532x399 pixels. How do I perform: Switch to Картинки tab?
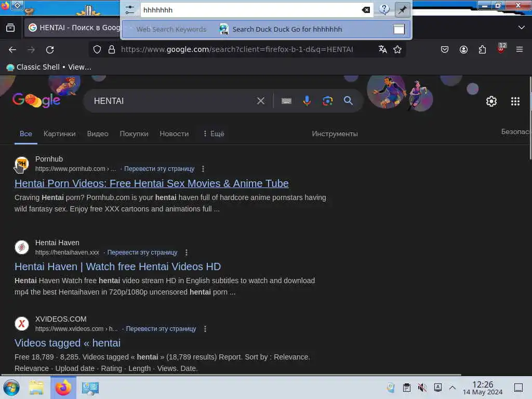59,134
